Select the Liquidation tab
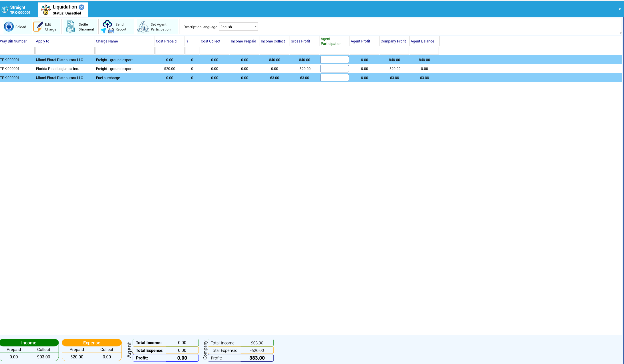624x364 pixels. [x=63, y=10]
